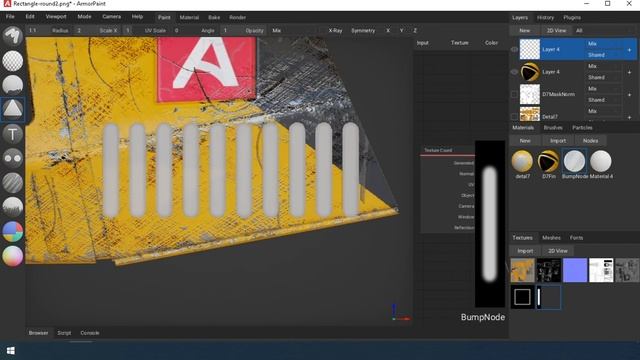The width and height of the screenshot is (640, 360).
Task: Select the Decal tool triangle icon
Action: click(x=13, y=109)
